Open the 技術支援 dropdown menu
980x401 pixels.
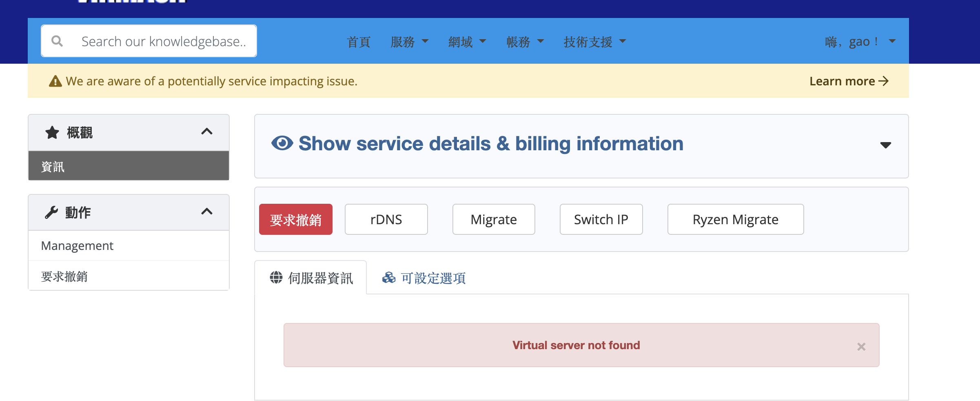pyautogui.click(x=595, y=42)
